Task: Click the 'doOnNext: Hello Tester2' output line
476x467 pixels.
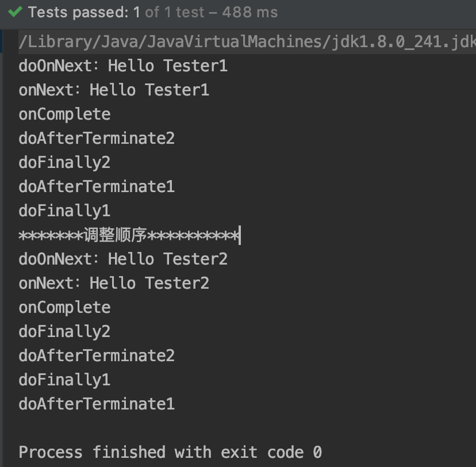Action: [123, 259]
